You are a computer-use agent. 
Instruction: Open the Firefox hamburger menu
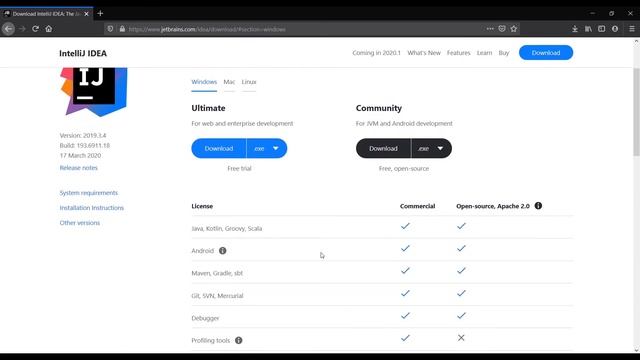coord(632,29)
